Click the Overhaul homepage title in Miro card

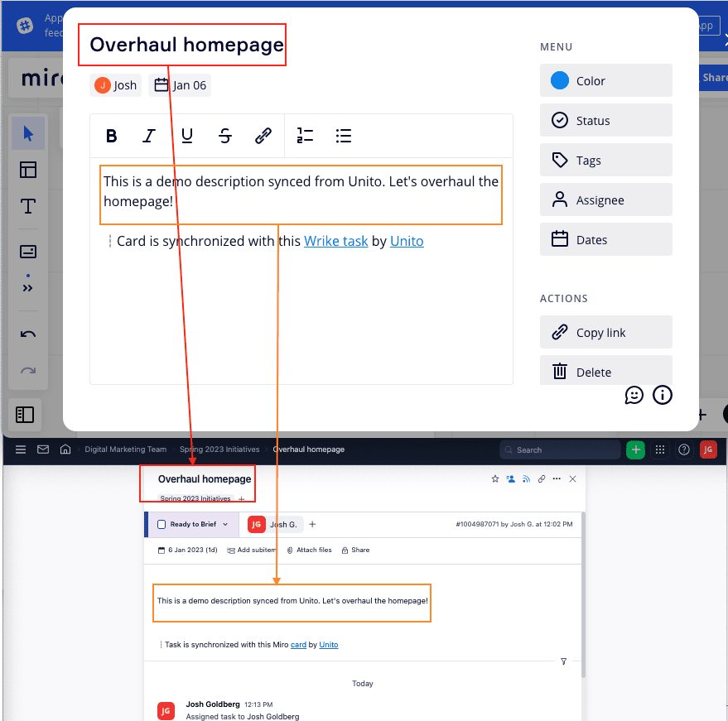[x=186, y=45]
